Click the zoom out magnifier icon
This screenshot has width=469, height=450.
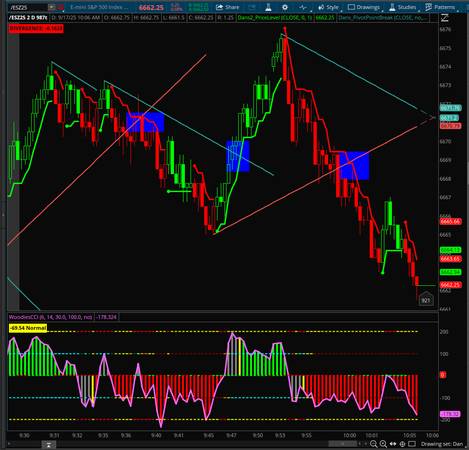click(x=374, y=444)
